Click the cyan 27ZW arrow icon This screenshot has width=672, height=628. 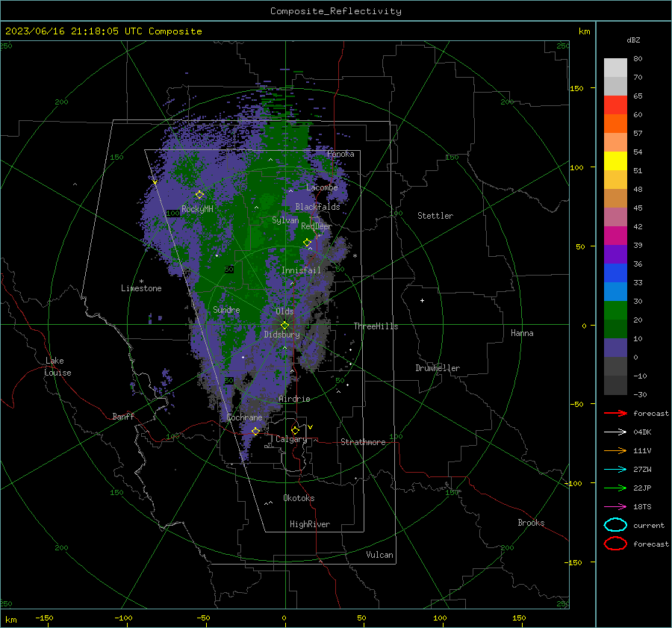point(615,470)
